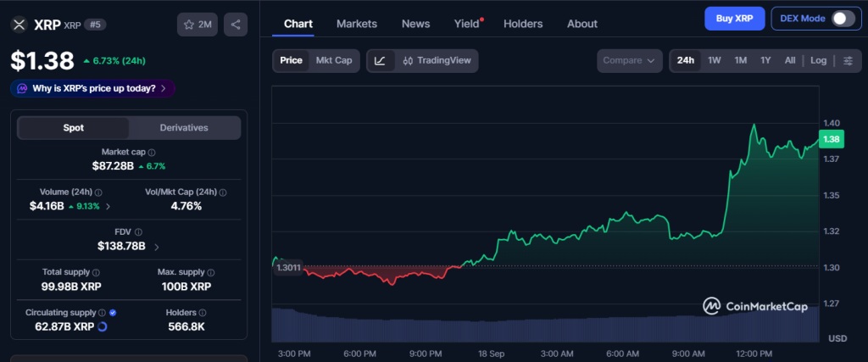Click Market cap info icon
Screen dimensions: 868x362
(x=152, y=153)
